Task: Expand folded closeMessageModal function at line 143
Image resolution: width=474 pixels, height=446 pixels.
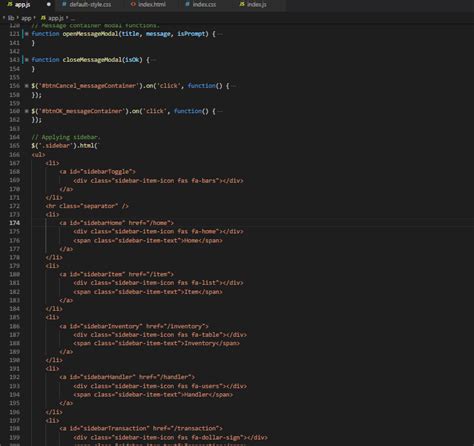Action: pos(27,60)
